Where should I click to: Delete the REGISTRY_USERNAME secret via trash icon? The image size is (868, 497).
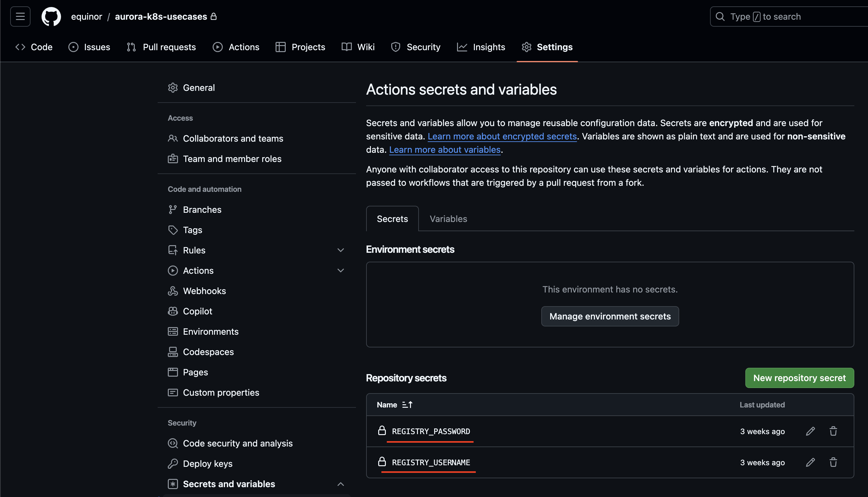833,462
